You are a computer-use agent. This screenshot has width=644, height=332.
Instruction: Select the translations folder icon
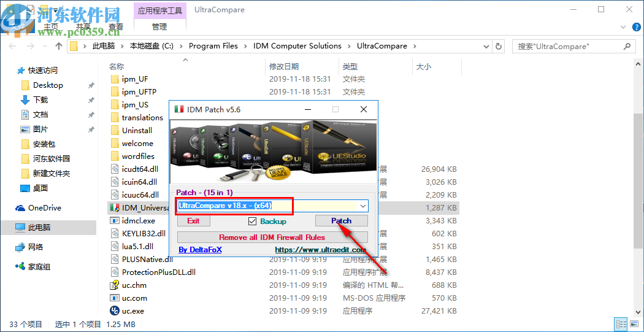point(115,117)
